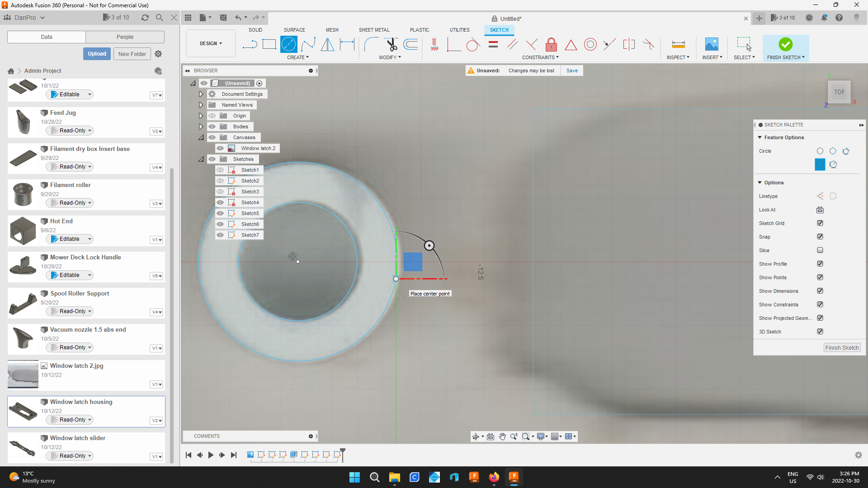Screen dimensions: 868x488
Task: Select the Line tool in the Create toolbar
Action: click(x=250, y=44)
